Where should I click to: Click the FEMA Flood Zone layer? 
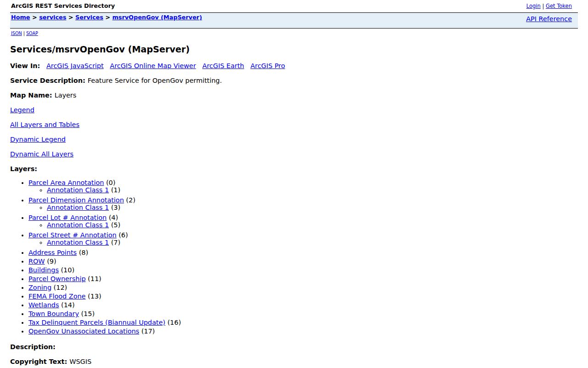coord(57,296)
